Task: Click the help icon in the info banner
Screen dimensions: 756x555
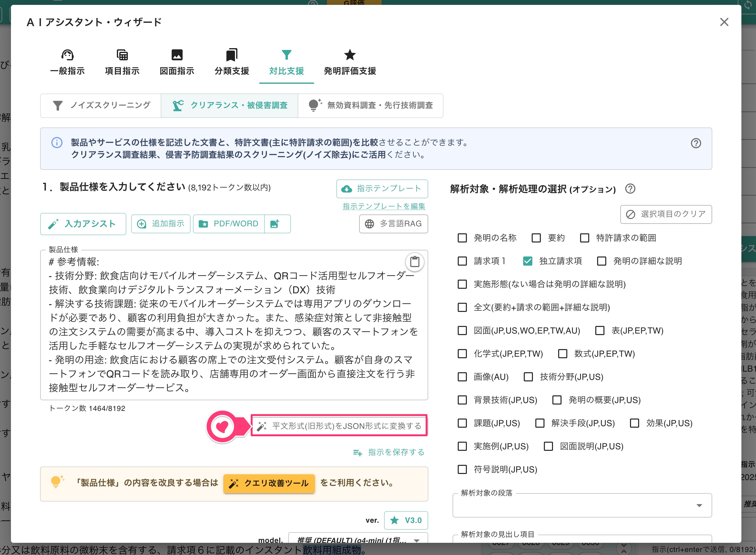Action: tap(695, 143)
